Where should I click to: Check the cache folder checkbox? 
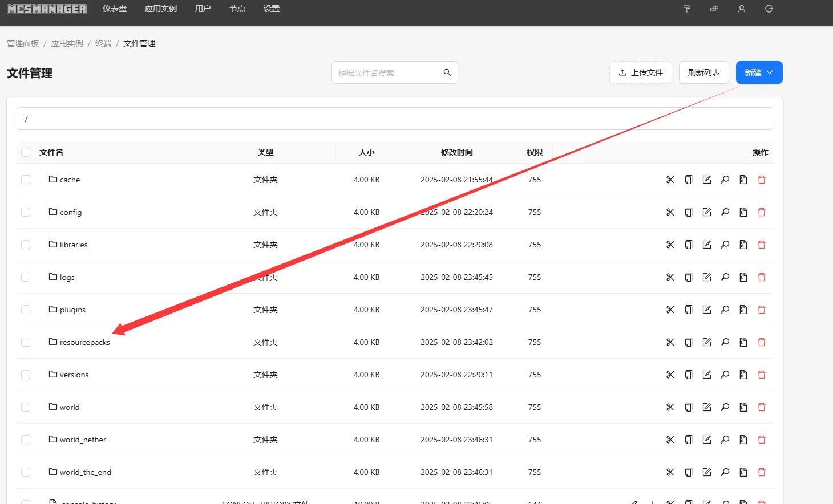point(26,180)
